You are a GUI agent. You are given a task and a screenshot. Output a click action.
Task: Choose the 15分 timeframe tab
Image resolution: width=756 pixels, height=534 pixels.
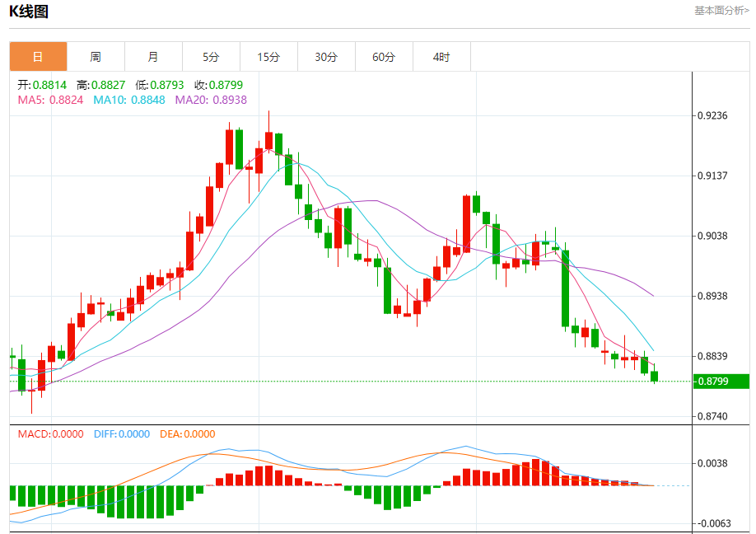click(x=268, y=57)
